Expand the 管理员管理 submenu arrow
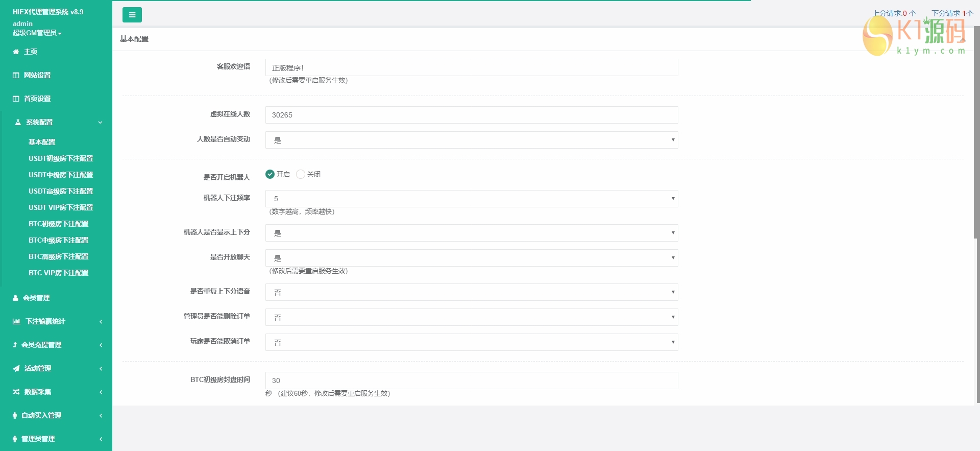The height and width of the screenshot is (451, 980). (101, 439)
